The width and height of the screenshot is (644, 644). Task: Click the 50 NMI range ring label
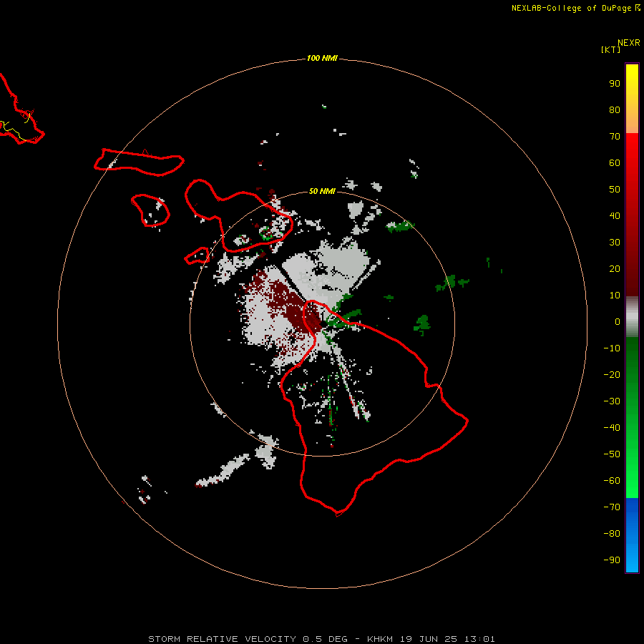(x=322, y=191)
